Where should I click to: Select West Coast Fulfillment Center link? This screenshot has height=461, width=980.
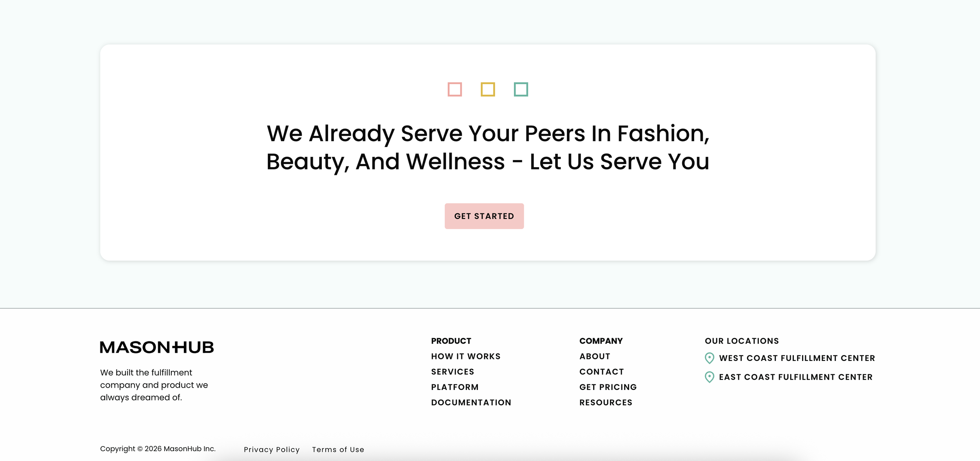(797, 358)
